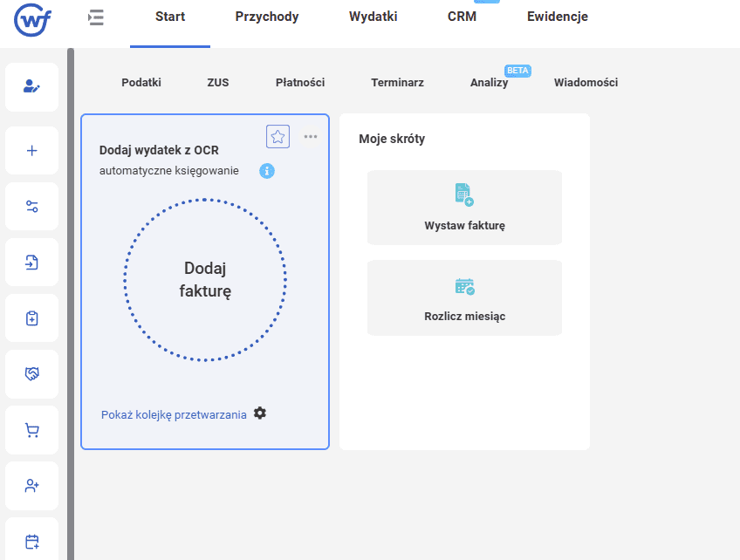
Task: Click the document import icon in sidebar
Action: (x=32, y=263)
